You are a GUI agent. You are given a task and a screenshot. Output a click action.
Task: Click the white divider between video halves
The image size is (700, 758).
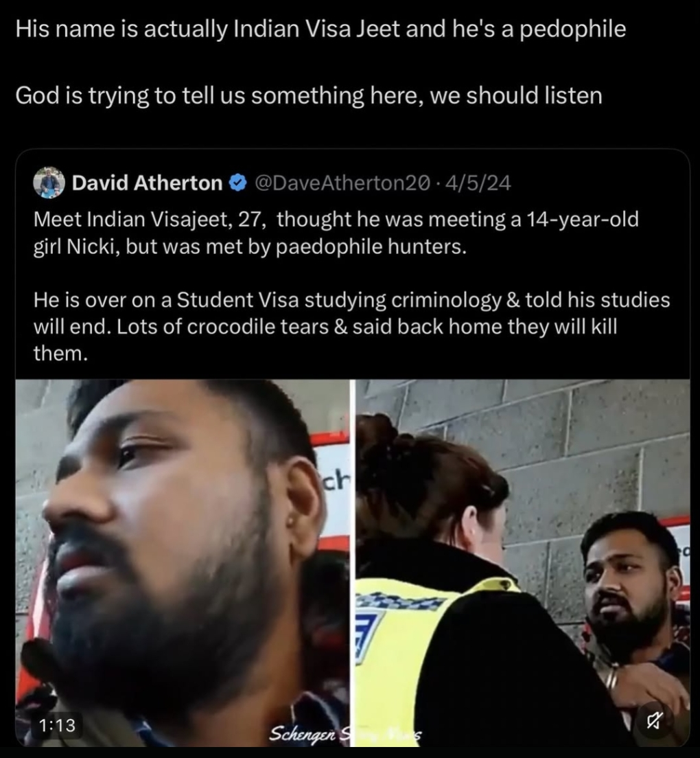click(353, 563)
